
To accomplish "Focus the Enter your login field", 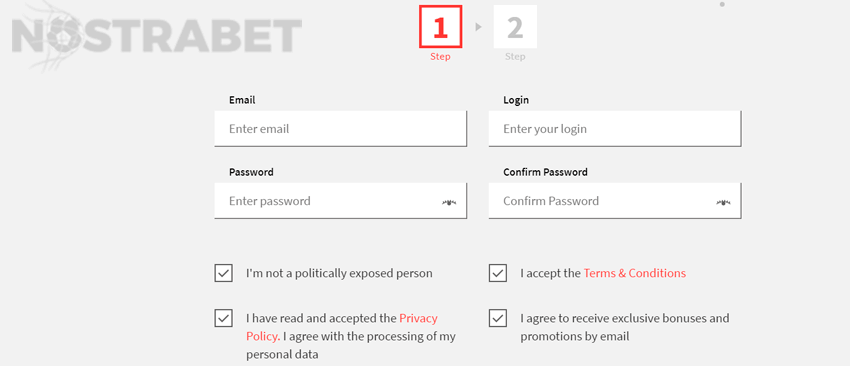I will 615,129.
